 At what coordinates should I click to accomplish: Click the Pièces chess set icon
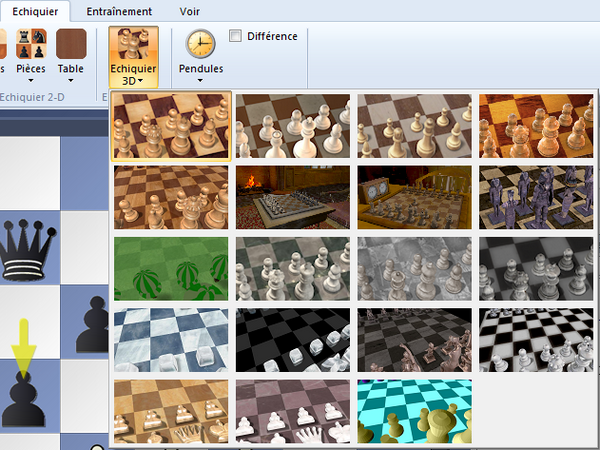tap(31, 44)
